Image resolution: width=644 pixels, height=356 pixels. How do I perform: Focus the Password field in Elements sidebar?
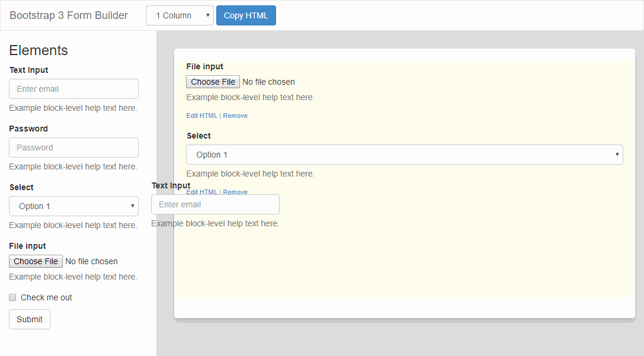pyautogui.click(x=73, y=147)
